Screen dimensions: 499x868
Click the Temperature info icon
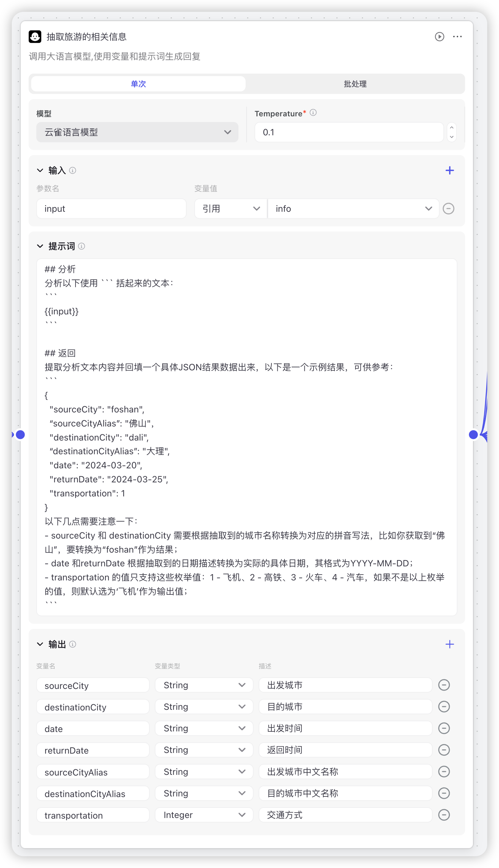click(x=313, y=113)
